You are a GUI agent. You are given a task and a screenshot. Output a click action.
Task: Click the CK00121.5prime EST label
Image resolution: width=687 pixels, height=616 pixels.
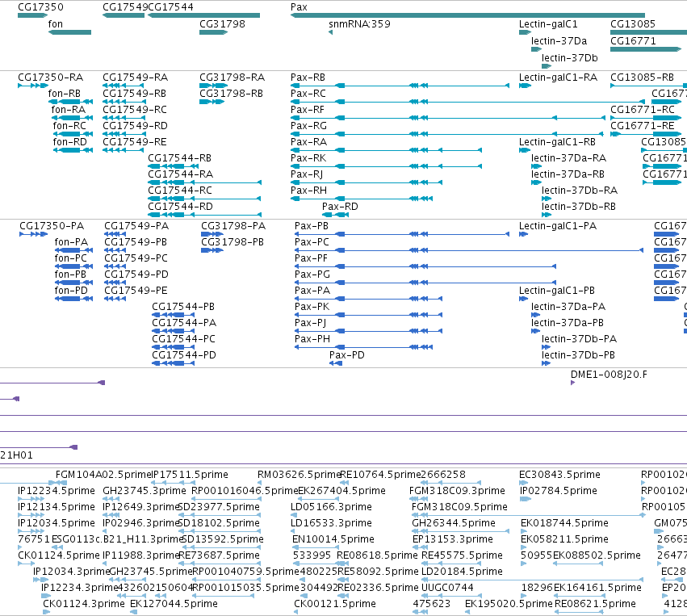[x=335, y=604]
